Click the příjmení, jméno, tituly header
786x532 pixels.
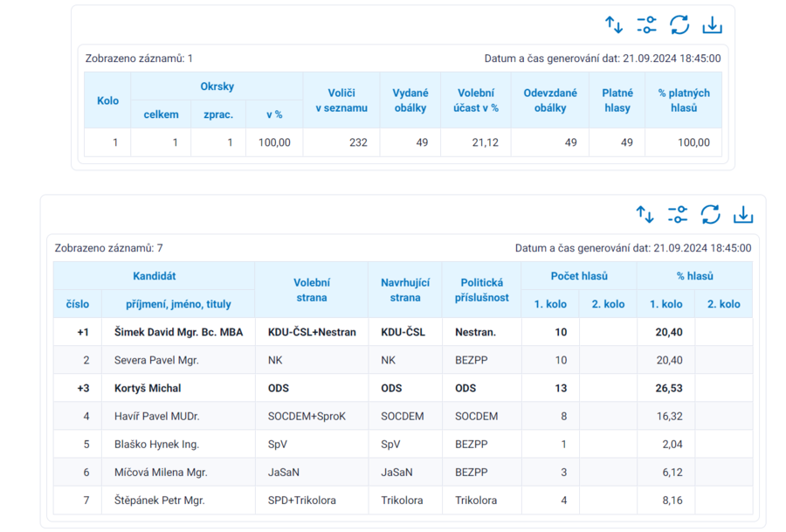[x=178, y=304]
